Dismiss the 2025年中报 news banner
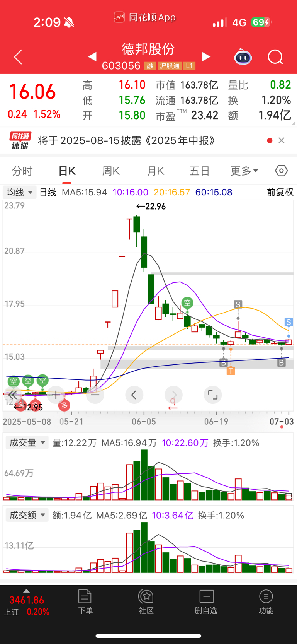 tap(282, 140)
